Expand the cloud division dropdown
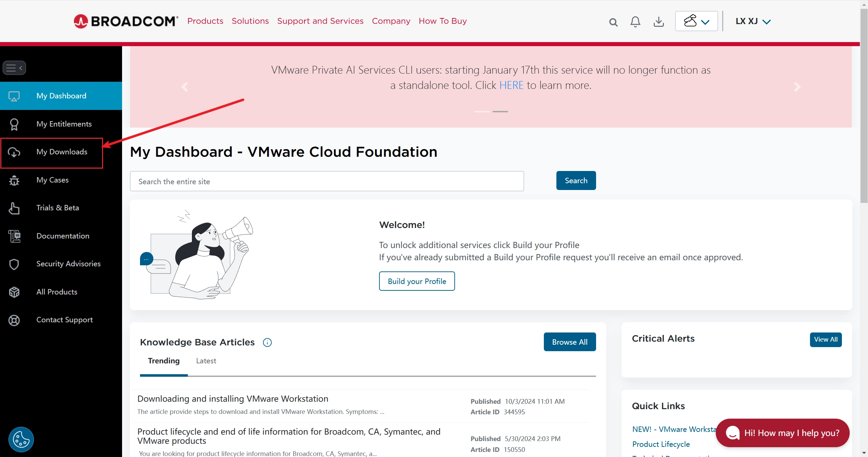Viewport: 868px width, 457px height. 696,21
